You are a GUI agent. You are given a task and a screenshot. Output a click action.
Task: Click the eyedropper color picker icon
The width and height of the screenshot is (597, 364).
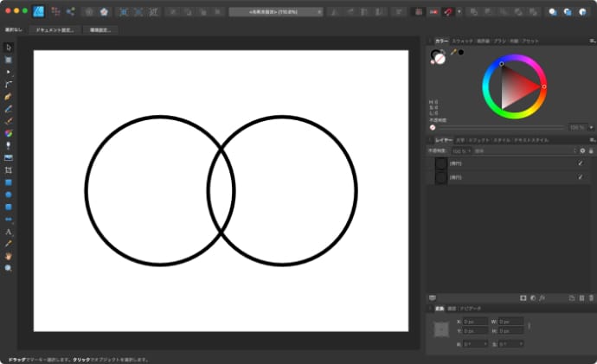[453, 52]
